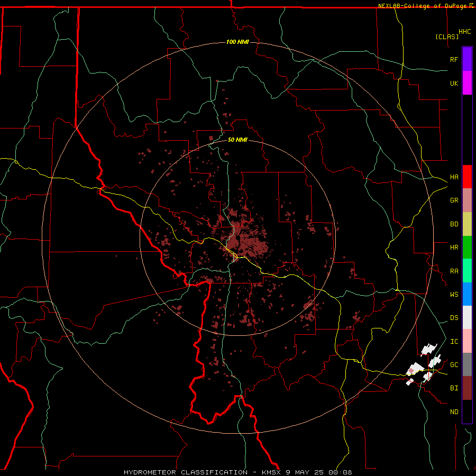Click the '[CLAS]' units label
The image size is (476, 476).
(x=447, y=37)
